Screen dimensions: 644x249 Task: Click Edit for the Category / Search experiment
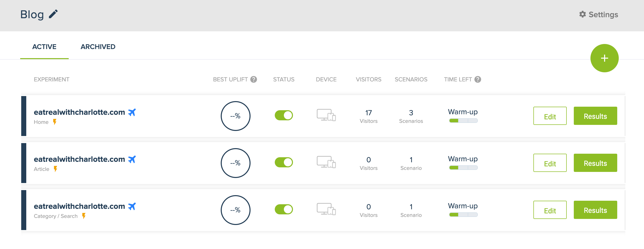[x=550, y=210]
